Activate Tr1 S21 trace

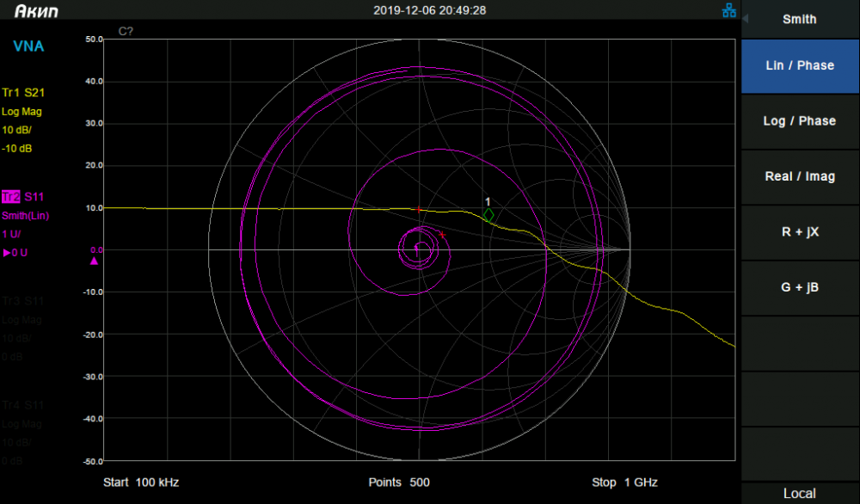pyautogui.click(x=23, y=93)
